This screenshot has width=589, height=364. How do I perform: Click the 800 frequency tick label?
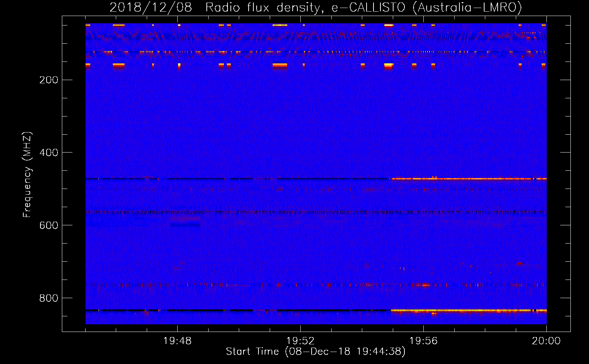tap(49, 298)
